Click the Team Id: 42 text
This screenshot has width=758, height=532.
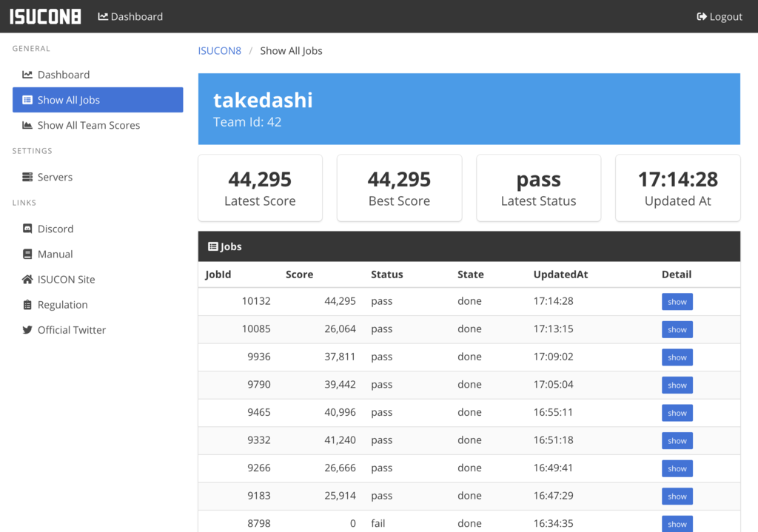(x=247, y=122)
